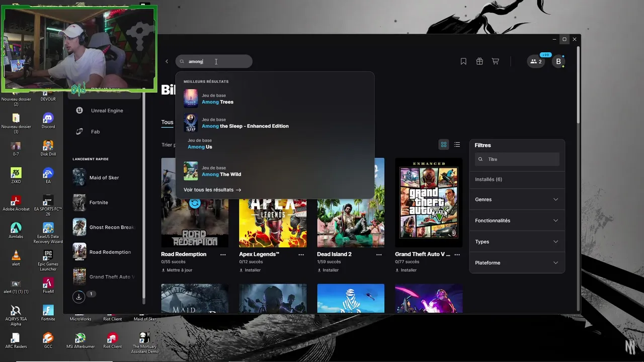Open the EA desktop icon

[x=48, y=175]
